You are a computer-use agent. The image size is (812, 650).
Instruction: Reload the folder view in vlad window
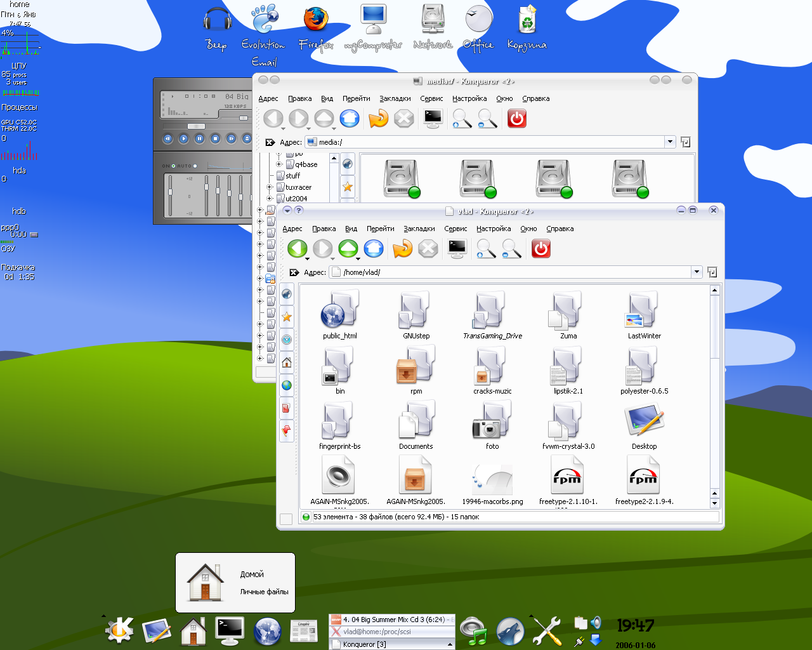click(x=402, y=248)
